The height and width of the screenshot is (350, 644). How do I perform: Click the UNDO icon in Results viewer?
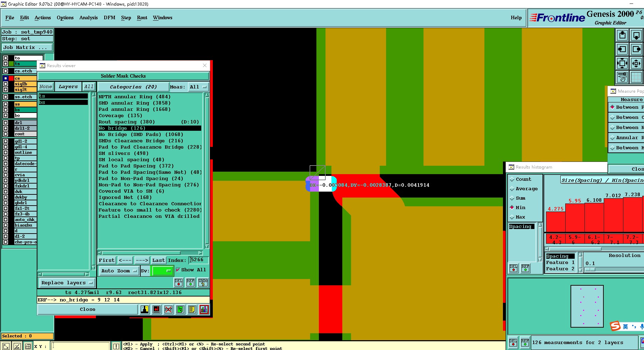[x=203, y=283]
